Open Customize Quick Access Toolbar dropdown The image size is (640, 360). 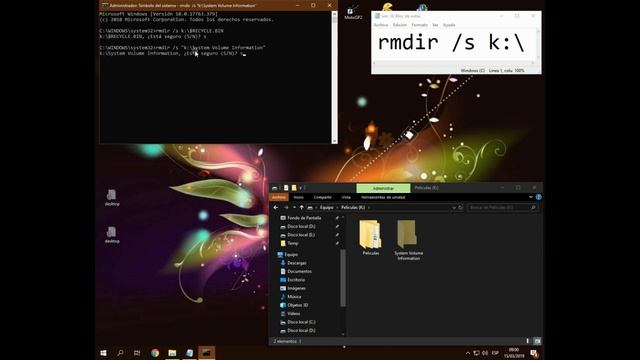[301, 188]
